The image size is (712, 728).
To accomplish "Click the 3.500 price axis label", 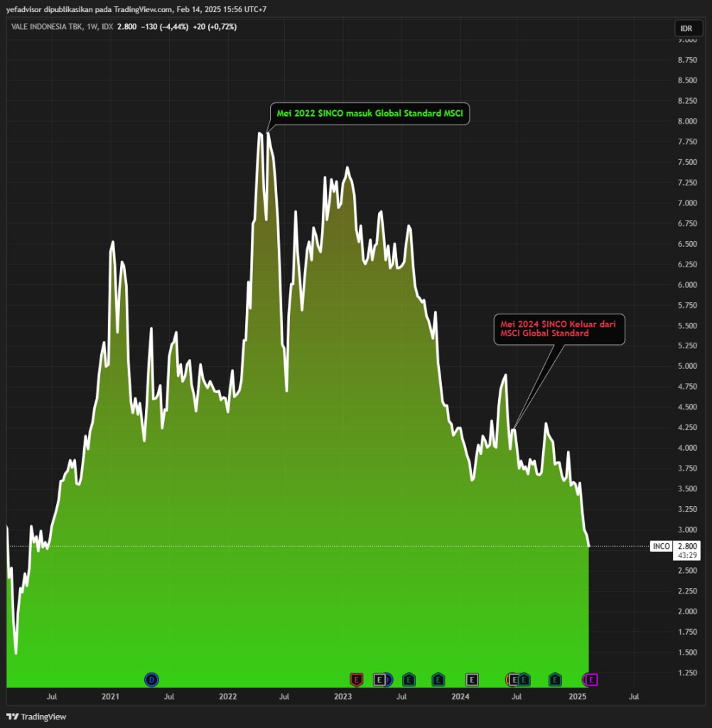I will (x=687, y=488).
